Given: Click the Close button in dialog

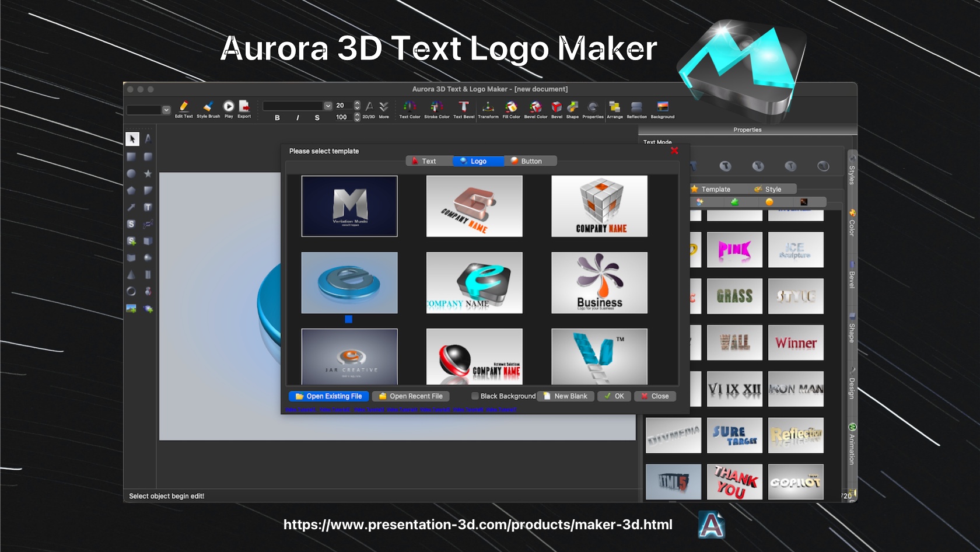Looking at the screenshot, I should pyautogui.click(x=655, y=396).
